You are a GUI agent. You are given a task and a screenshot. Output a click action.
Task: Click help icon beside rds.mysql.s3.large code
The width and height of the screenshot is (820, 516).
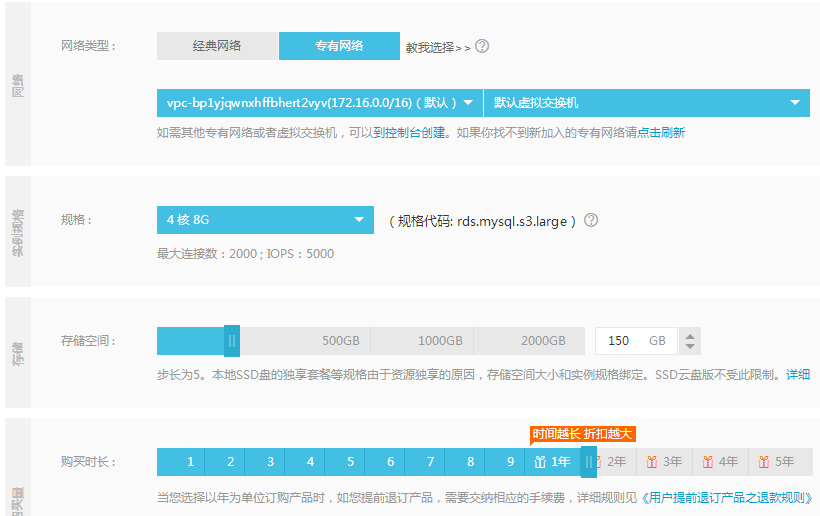click(590, 220)
